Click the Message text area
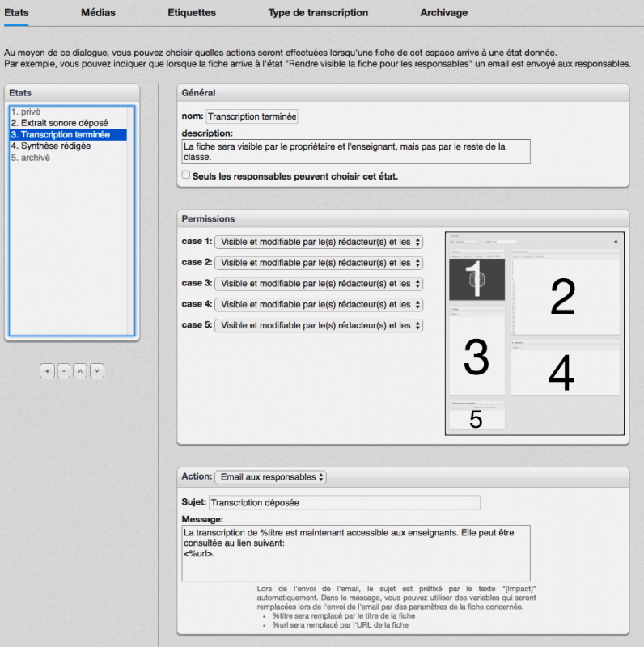 coord(356,553)
